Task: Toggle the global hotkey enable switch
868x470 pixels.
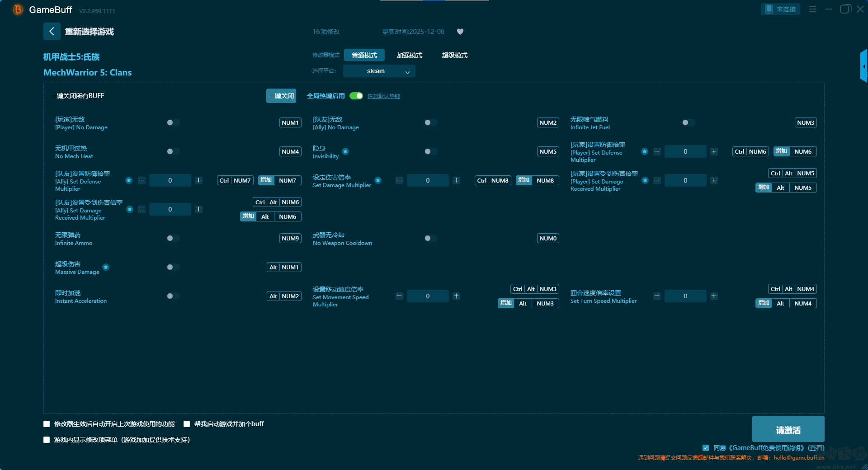Action: [356, 96]
